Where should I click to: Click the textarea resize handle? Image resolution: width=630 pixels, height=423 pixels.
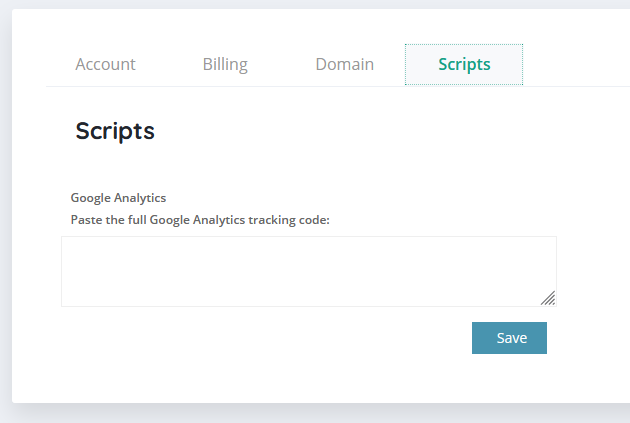[x=548, y=298]
